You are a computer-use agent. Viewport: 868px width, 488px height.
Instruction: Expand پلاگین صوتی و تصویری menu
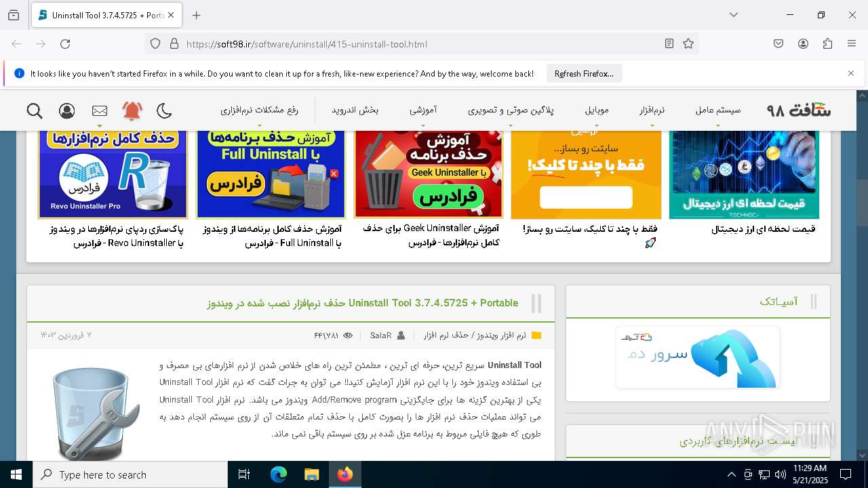(x=511, y=110)
